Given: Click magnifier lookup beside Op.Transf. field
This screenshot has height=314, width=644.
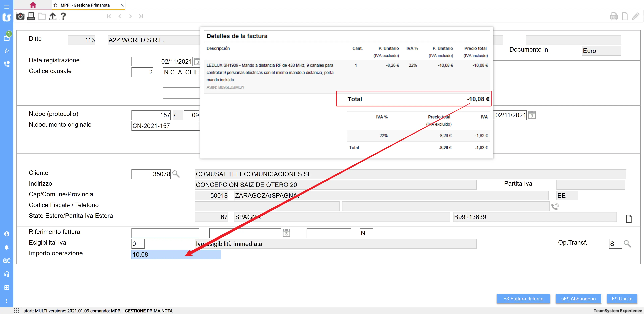Looking at the screenshot, I should tap(627, 244).
